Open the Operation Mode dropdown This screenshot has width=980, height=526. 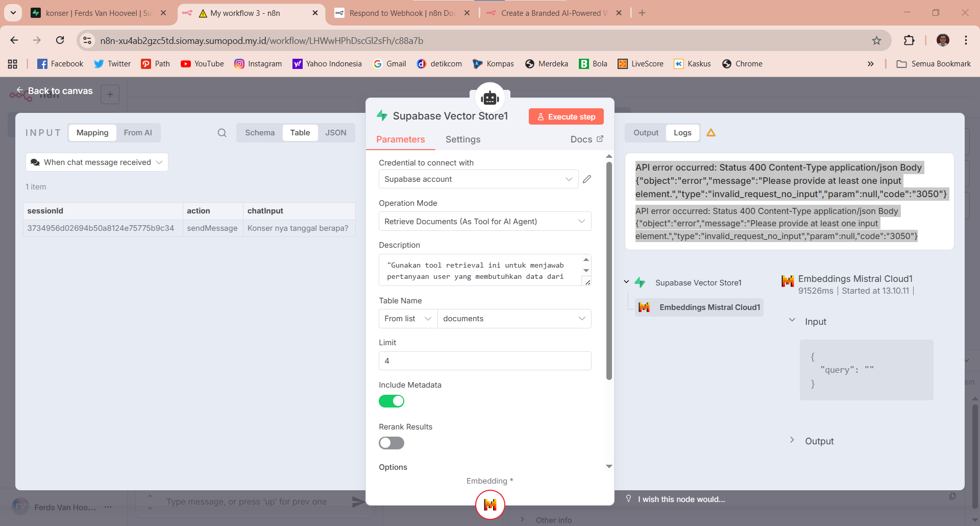[485, 221]
